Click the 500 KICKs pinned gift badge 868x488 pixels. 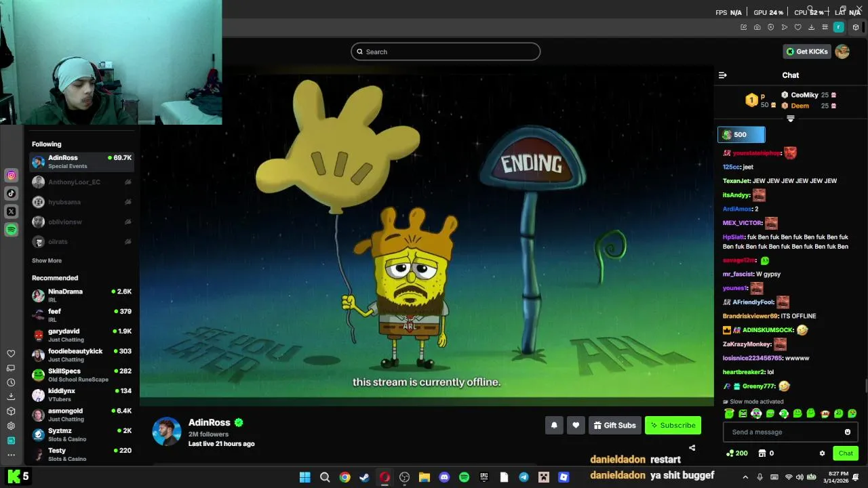(741, 135)
